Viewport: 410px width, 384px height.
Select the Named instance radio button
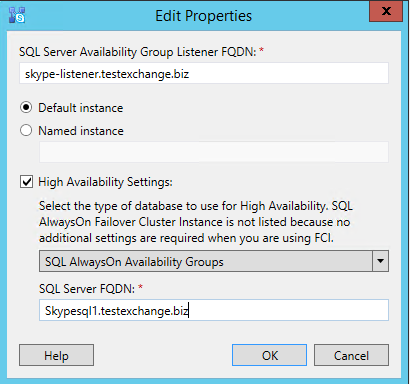26,130
